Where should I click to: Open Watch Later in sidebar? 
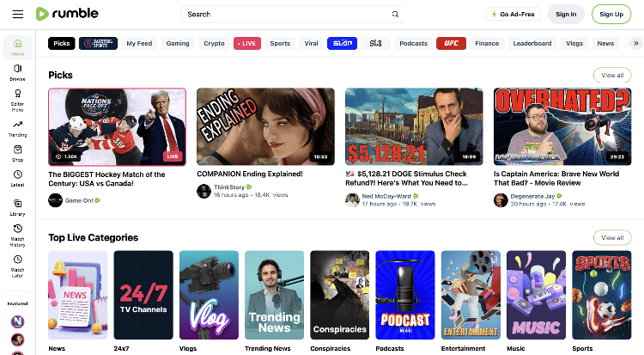pos(18,266)
